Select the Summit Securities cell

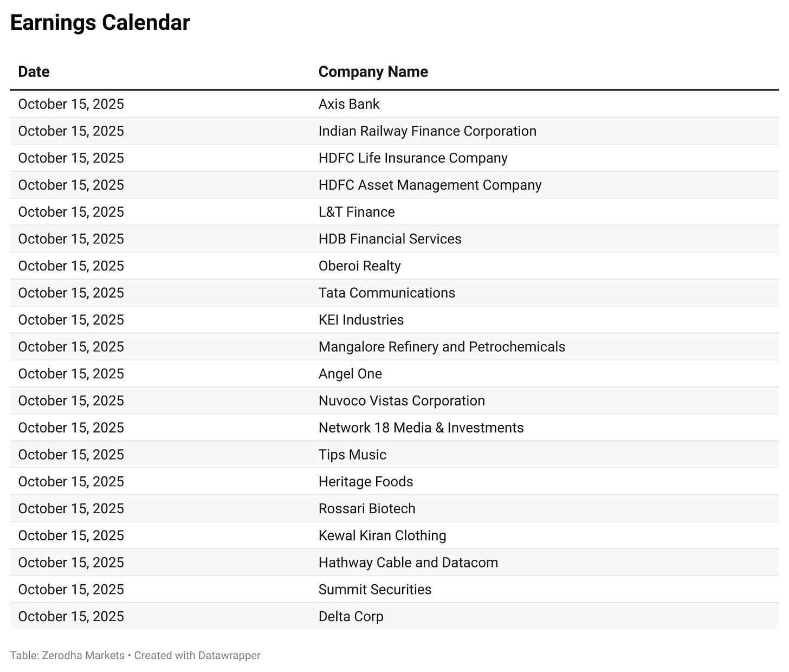point(375,590)
